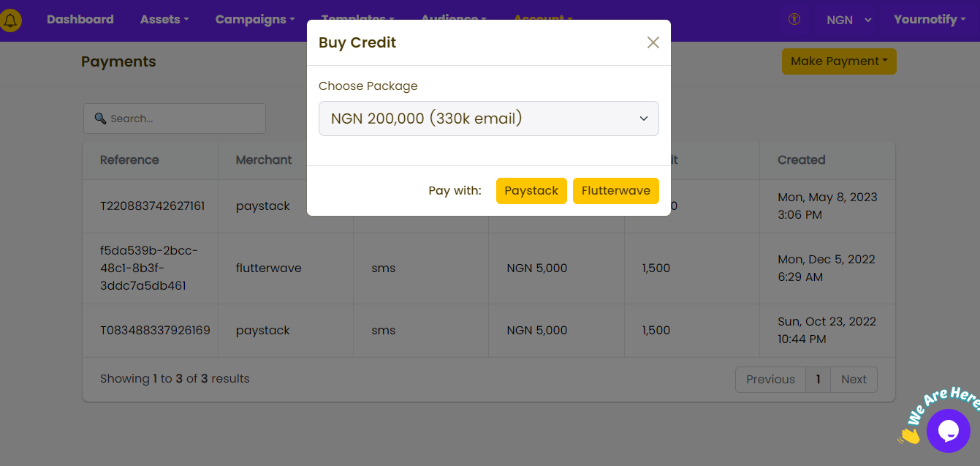The width and height of the screenshot is (980, 466).
Task: Click NGN 5,000 in the flutterwave row
Action: pos(537,268)
